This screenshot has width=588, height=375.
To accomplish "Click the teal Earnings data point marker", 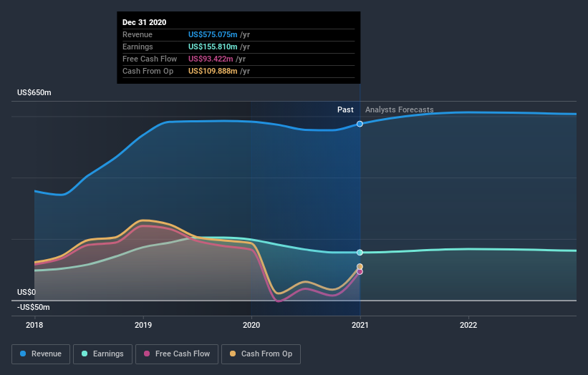I will [360, 253].
